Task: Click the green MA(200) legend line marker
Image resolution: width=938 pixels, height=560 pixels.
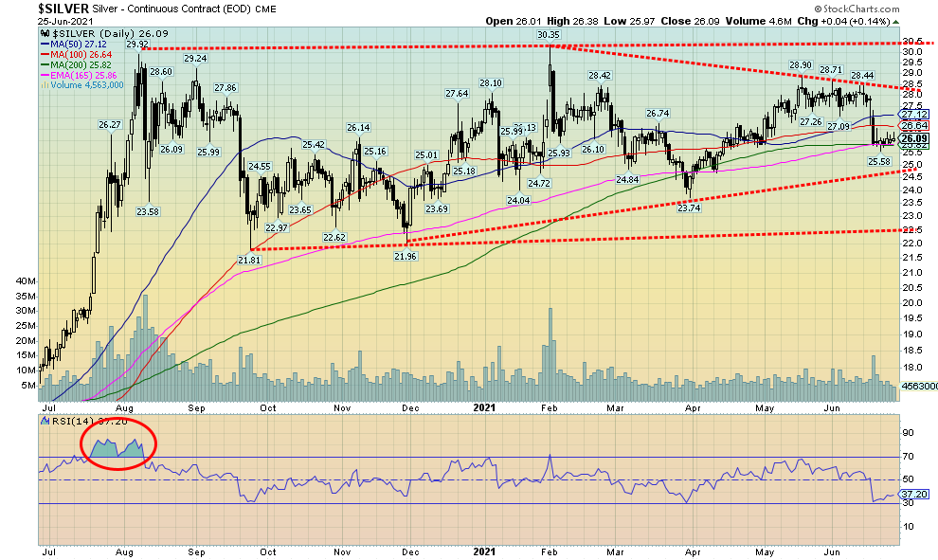Action: [46, 63]
